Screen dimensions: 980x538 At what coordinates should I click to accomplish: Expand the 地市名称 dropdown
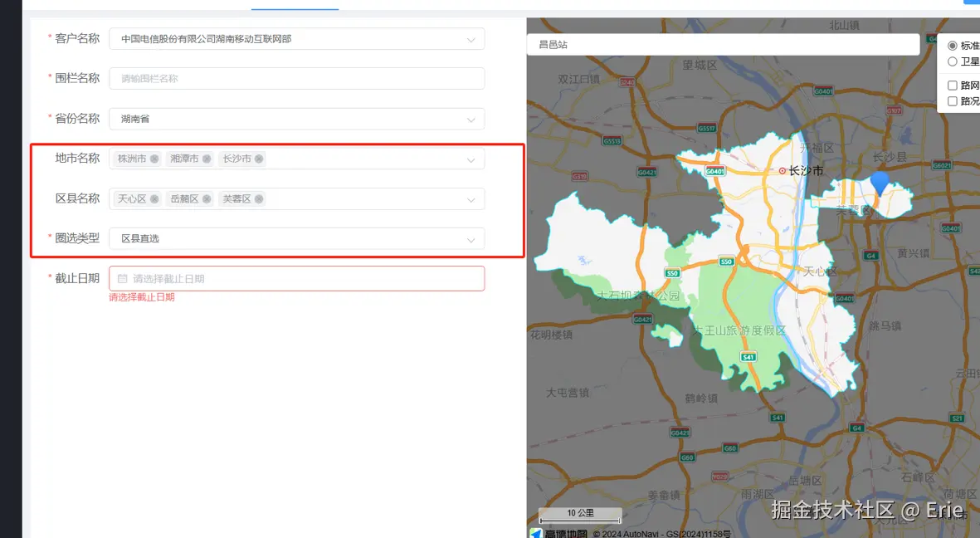click(471, 159)
